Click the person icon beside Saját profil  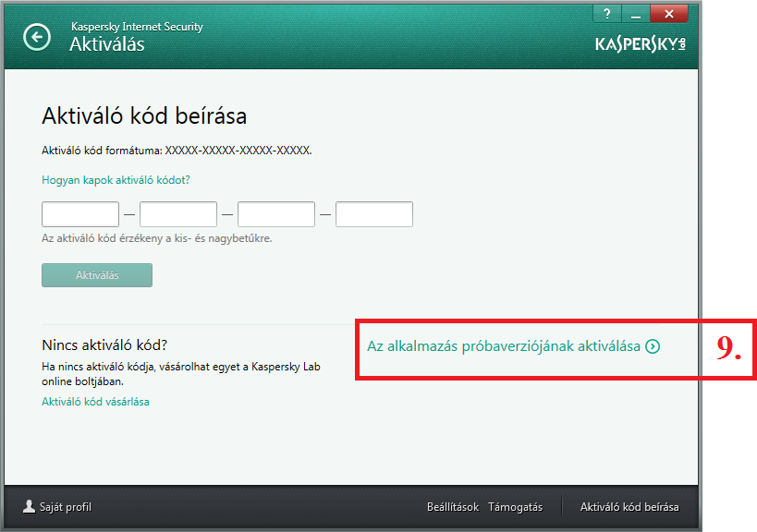click(30, 506)
